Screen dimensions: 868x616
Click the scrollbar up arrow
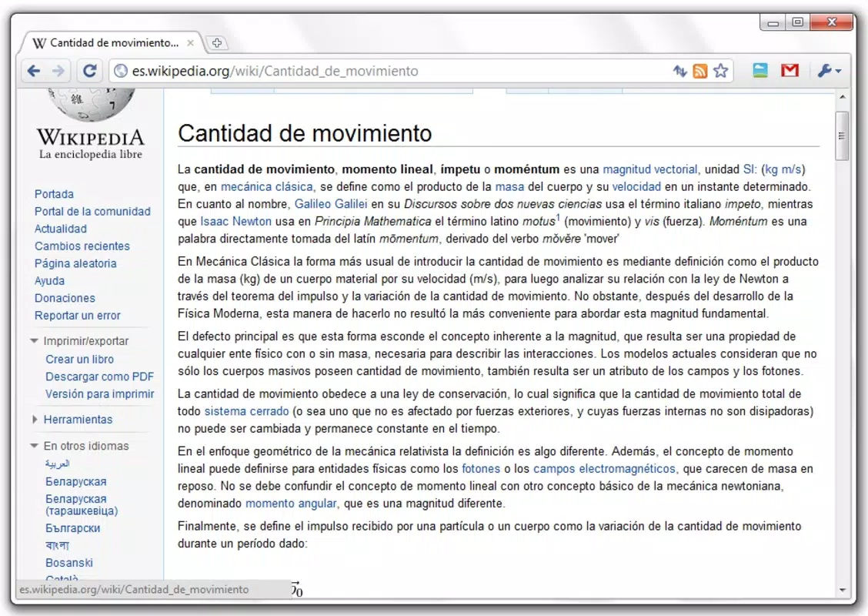842,98
